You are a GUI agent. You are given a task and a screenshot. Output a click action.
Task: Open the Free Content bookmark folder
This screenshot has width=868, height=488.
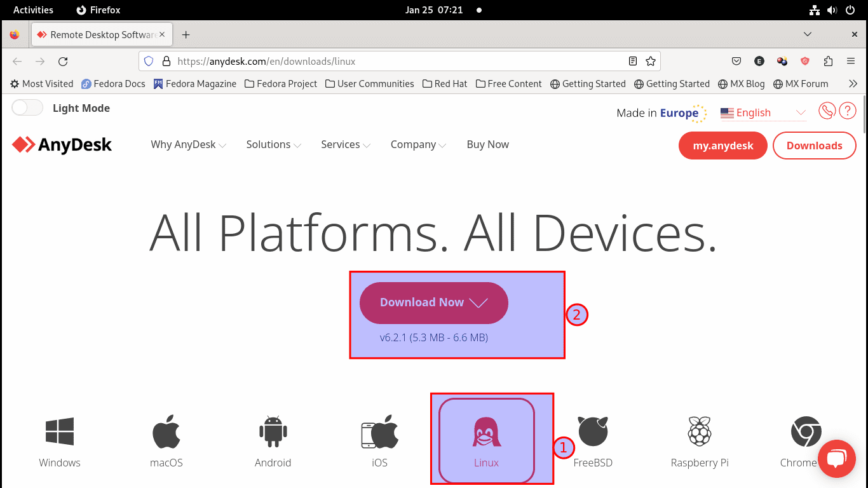[x=508, y=84]
